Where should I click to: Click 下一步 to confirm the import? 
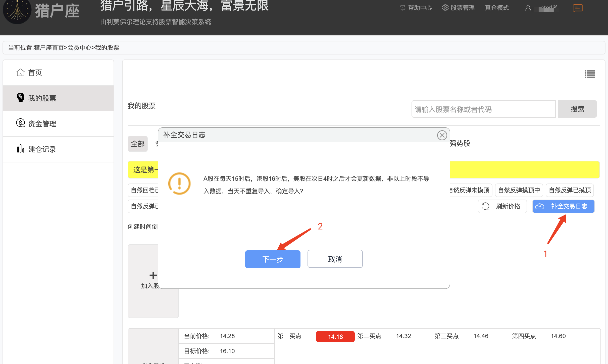pos(273,259)
